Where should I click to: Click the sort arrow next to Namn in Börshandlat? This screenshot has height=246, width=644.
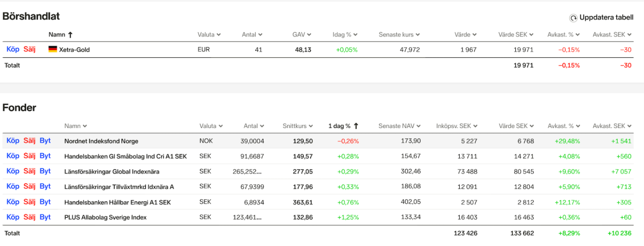point(71,35)
